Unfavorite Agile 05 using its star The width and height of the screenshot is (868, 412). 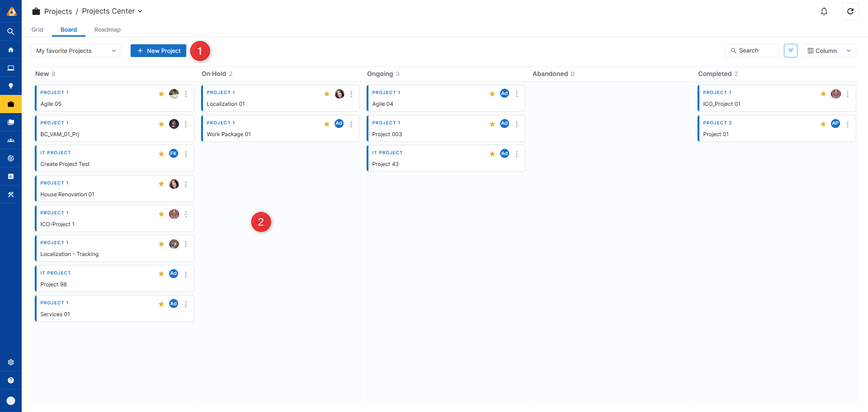(x=161, y=94)
